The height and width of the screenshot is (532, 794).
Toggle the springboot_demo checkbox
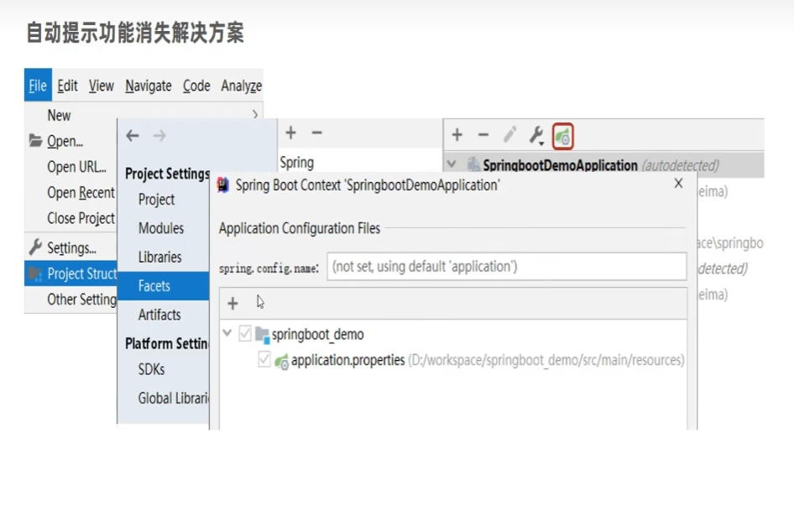(245, 334)
